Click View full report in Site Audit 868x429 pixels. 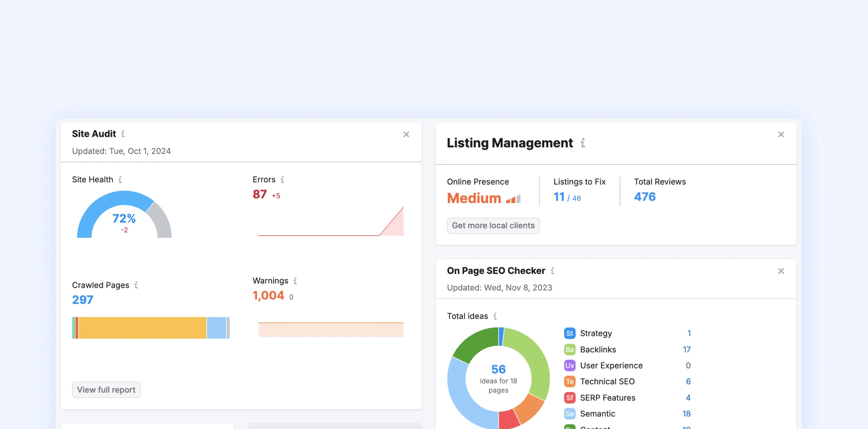pos(106,390)
